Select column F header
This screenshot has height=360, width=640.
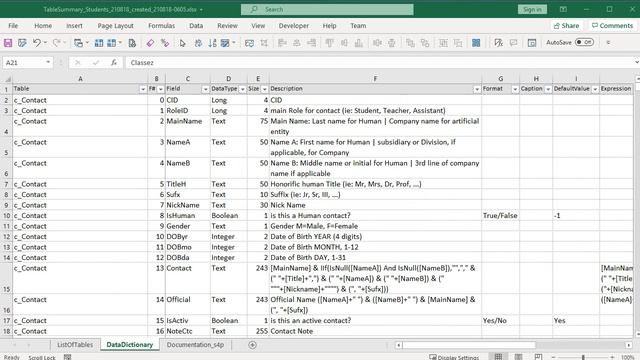[x=375, y=78]
